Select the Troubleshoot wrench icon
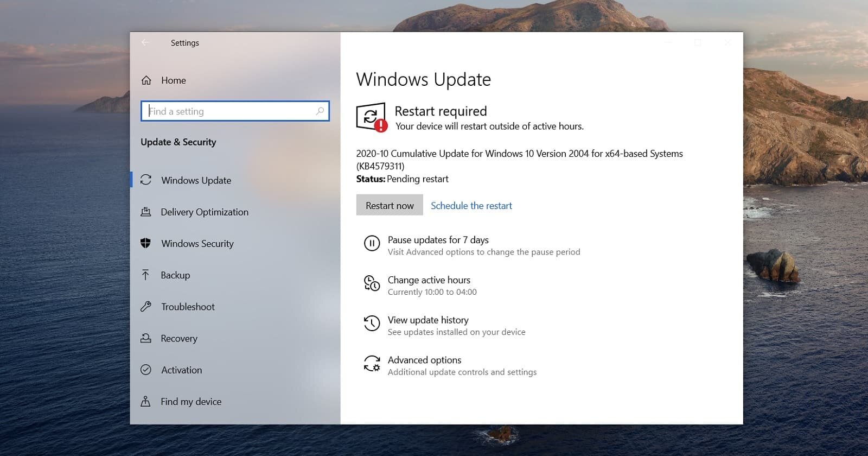 [145, 307]
